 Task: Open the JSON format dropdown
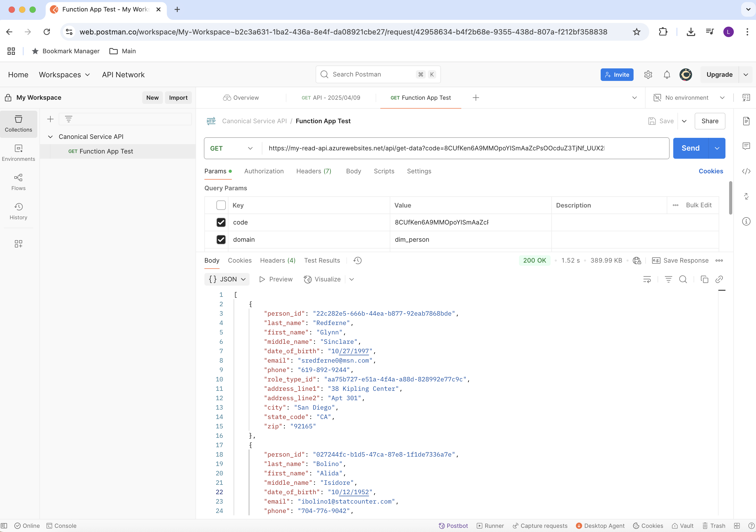(227, 280)
